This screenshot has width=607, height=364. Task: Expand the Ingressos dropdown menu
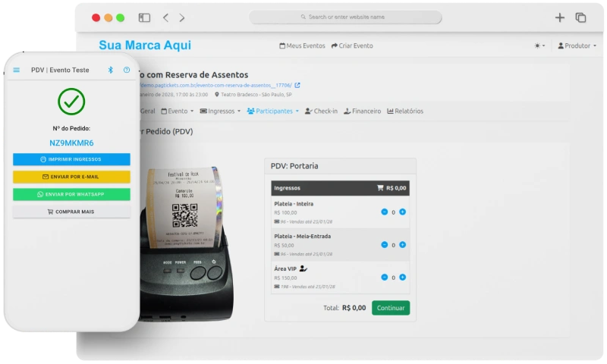point(224,111)
